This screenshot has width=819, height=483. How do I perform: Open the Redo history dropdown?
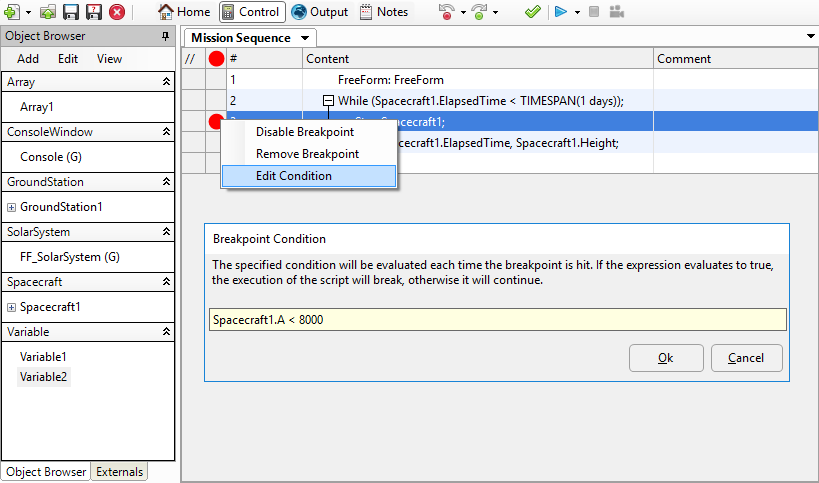[x=495, y=12]
